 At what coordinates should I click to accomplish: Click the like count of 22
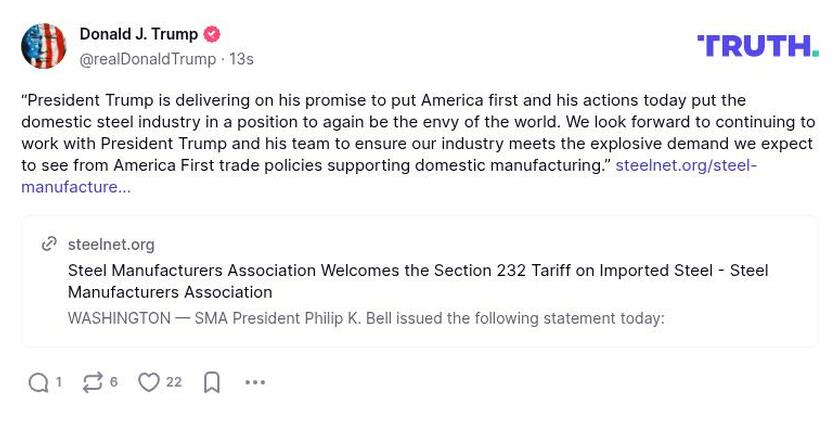(x=174, y=382)
